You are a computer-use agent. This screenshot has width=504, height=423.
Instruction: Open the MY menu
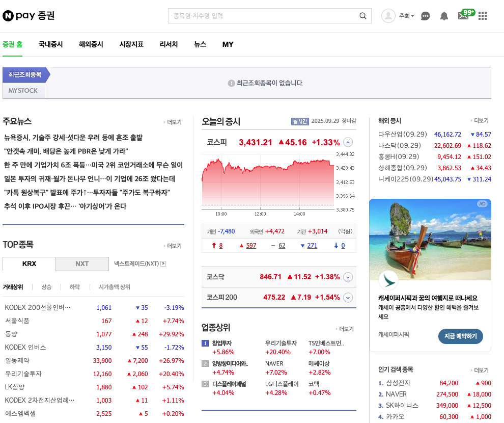[228, 44]
